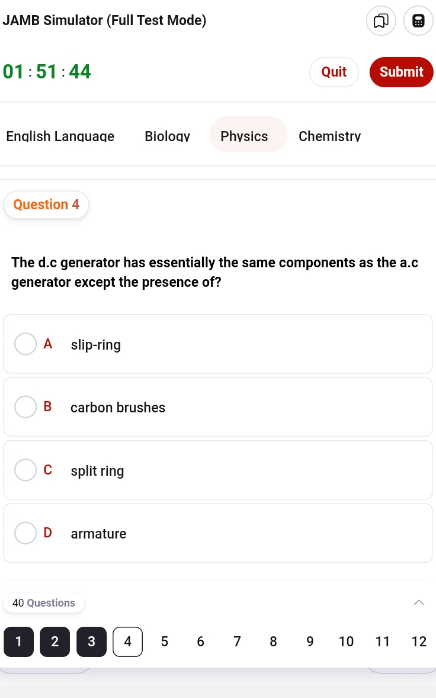The height and width of the screenshot is (698, 436).
Task: Jump to question 2
Action: 55,641
